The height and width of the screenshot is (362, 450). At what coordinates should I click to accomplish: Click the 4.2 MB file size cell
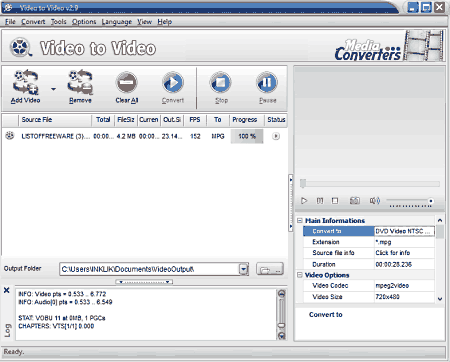(126, 136)
